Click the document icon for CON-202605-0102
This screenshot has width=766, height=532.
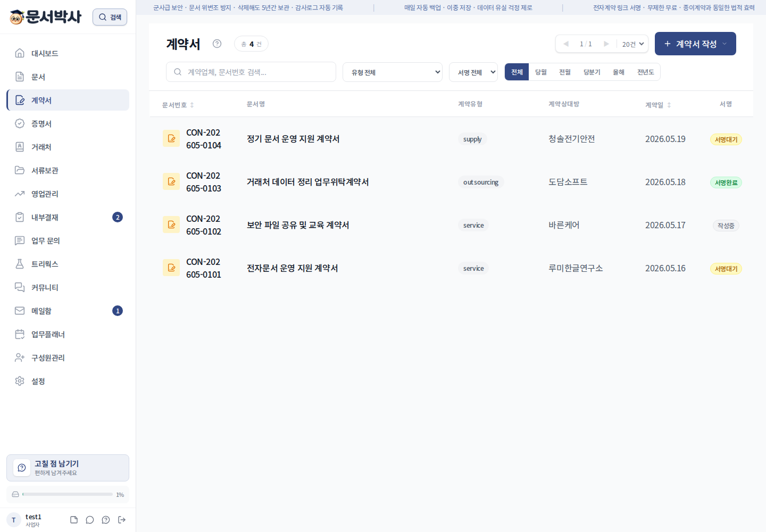pyautogui.click(x=171, y=225)
